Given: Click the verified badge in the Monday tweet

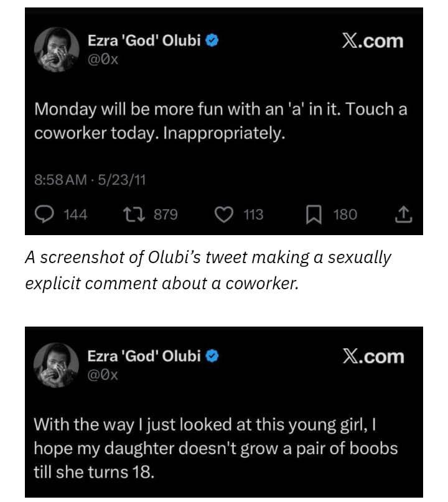Looking at the screenshot, I should tap(212, 41).
